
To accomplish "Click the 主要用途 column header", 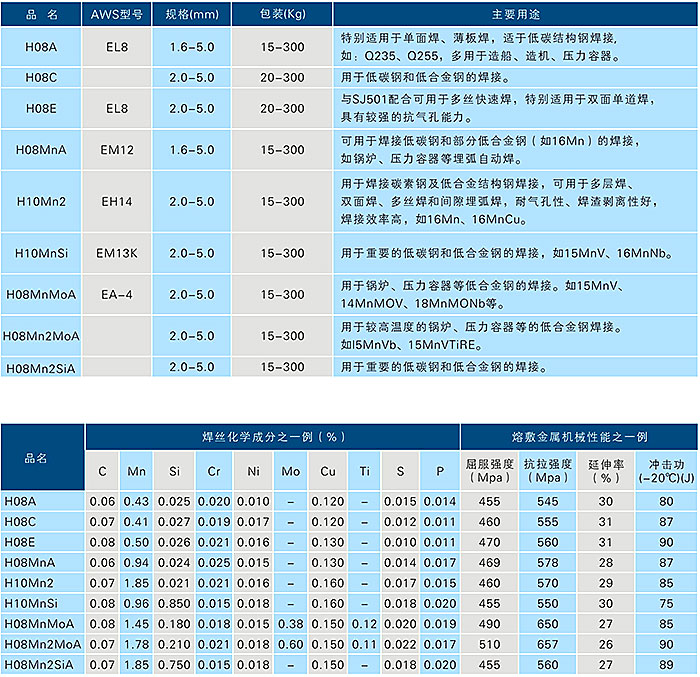I will pyautogui.click(x=516, y=14).
